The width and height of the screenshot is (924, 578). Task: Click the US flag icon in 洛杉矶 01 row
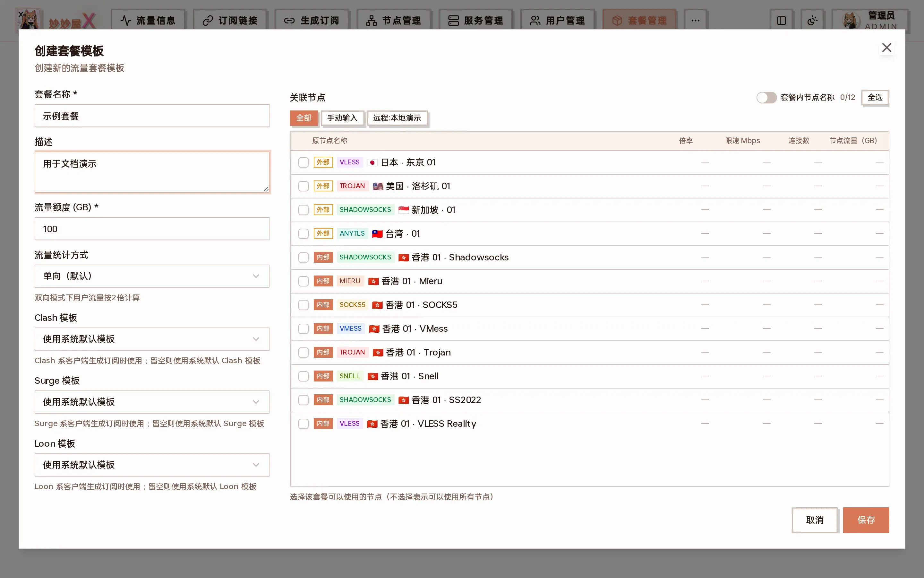click(x=378, y=186)
